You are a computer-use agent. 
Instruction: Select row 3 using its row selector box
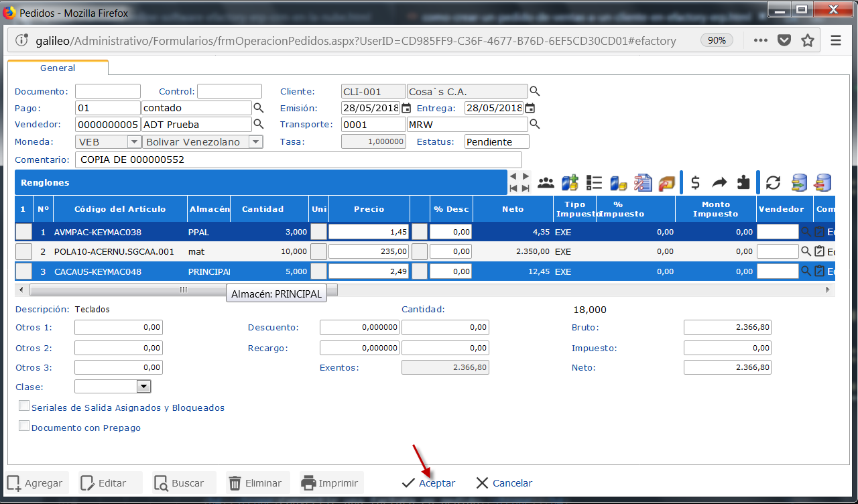(x=23, y=271)
